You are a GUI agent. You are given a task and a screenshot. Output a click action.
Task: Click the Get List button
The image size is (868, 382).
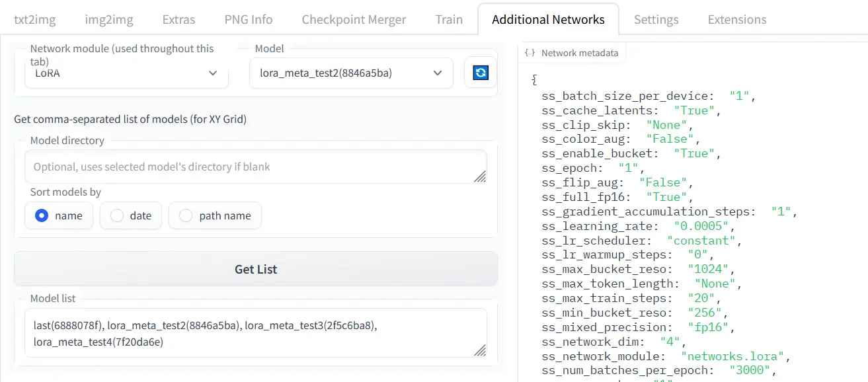click(x=256, y=269)
